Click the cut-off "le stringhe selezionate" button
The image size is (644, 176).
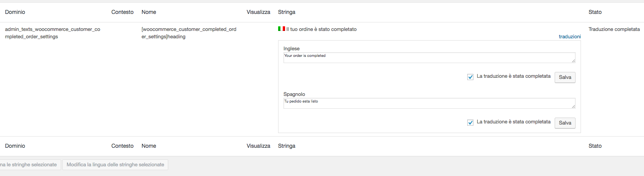(x=30, y=165)
